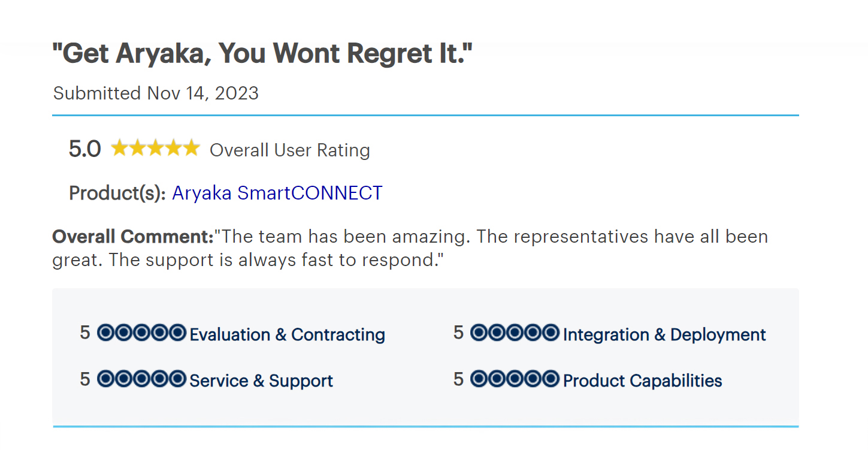Screen dimensions: 868x450
Task: Click the 5.0 overall rating score
Action: [x=85, y=149]
